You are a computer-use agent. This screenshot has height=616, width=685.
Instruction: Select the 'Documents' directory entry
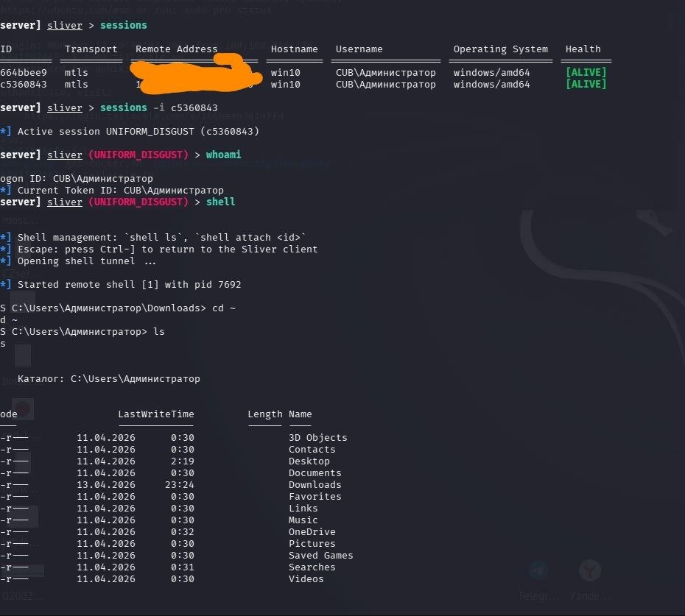click(315, 473)
